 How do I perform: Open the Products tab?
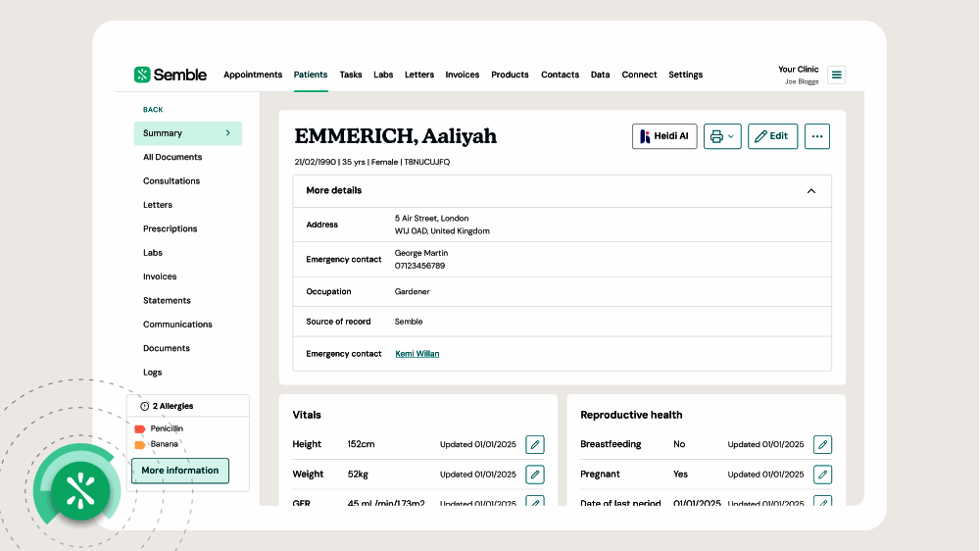click(x=510, y=75)
